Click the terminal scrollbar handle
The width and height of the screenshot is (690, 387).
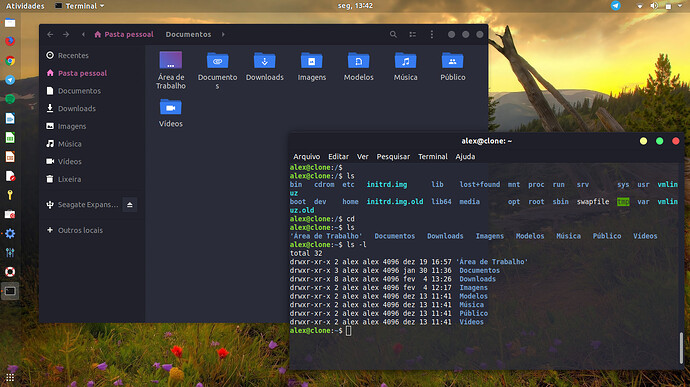(x=681, y=348)
